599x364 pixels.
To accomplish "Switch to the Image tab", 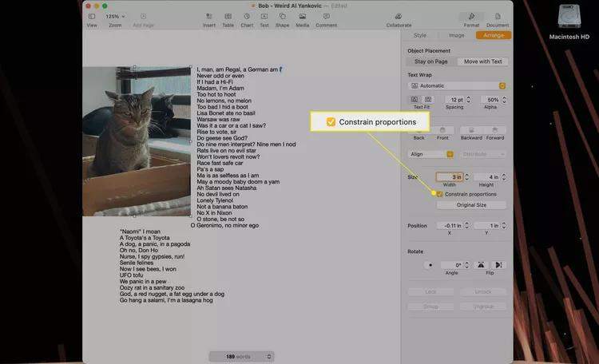I will tap(456, 35).
